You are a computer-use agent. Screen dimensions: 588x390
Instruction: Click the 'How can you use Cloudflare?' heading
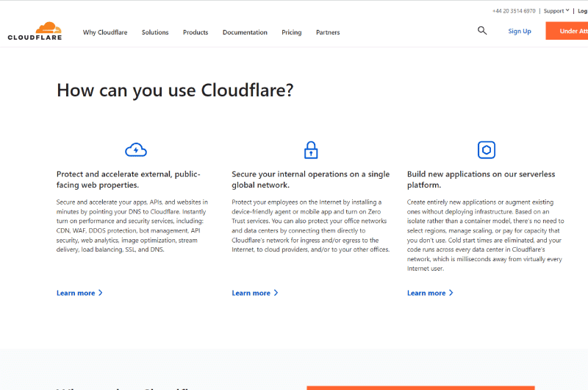(175, 91)
